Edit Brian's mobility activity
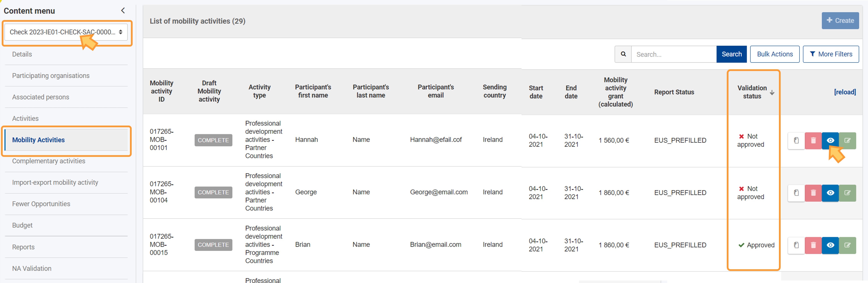The image size is (868, 283). click(x=847, y=245)
